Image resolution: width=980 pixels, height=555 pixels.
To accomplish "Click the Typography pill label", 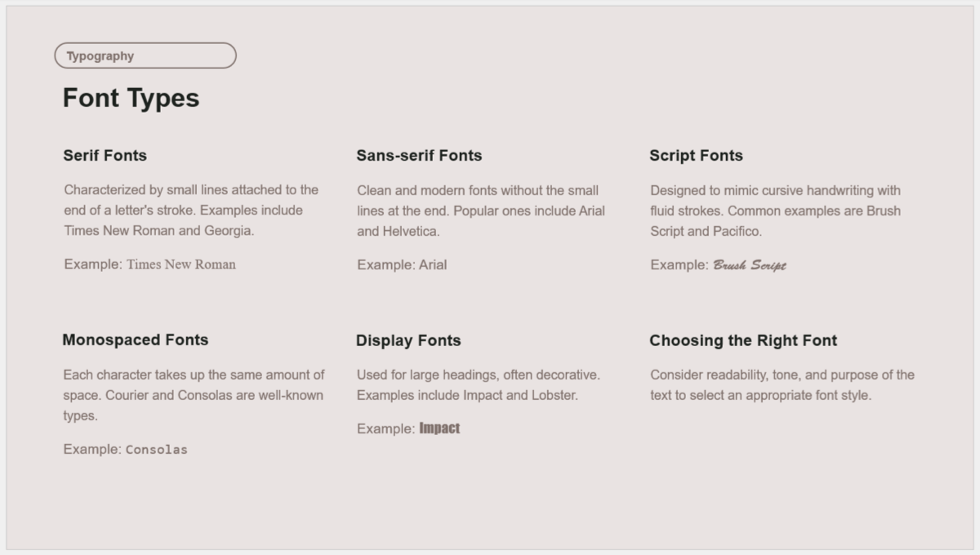I will [x=145, y=55].
